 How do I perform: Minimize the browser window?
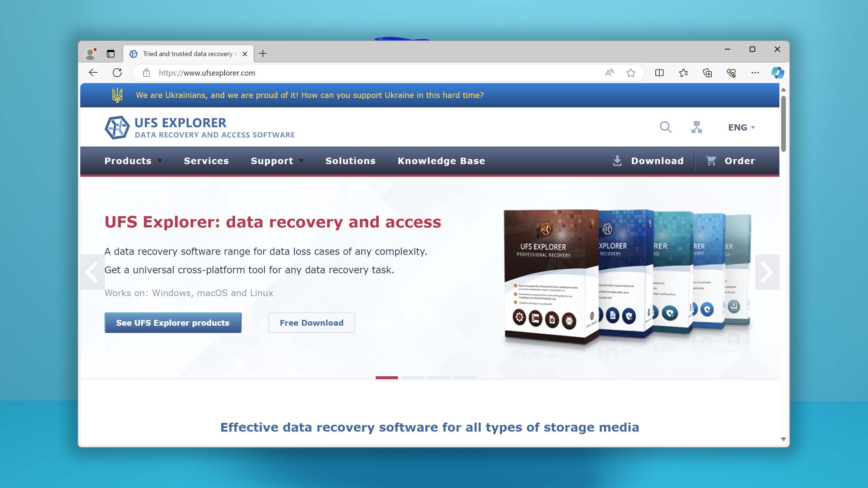pyautogui.click(x=728, y=49)
